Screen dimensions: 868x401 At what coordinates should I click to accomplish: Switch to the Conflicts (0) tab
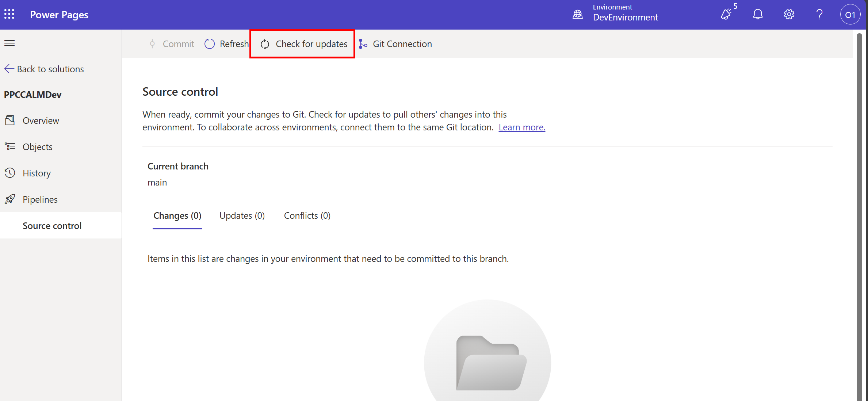coord(307,215)
